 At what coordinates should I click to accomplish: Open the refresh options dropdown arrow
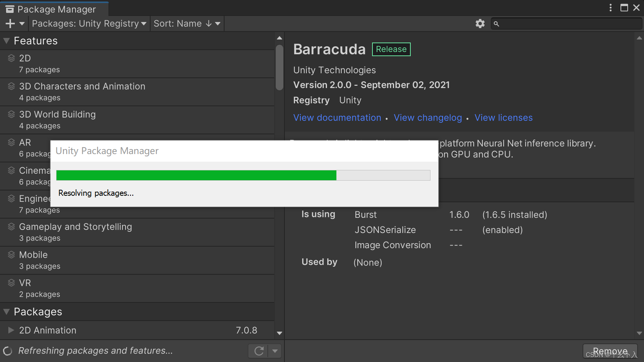pos(275,351)
